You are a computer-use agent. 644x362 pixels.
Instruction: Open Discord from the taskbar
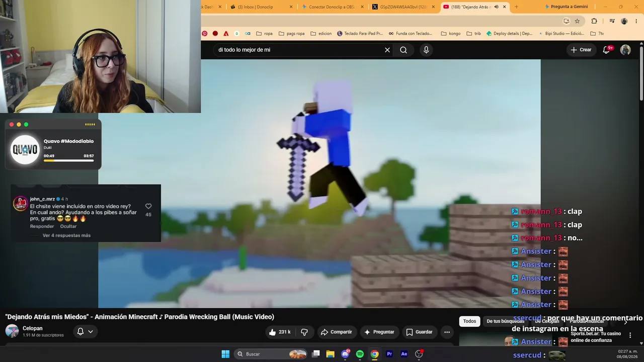pyautogui.click(x=345, y=354)
